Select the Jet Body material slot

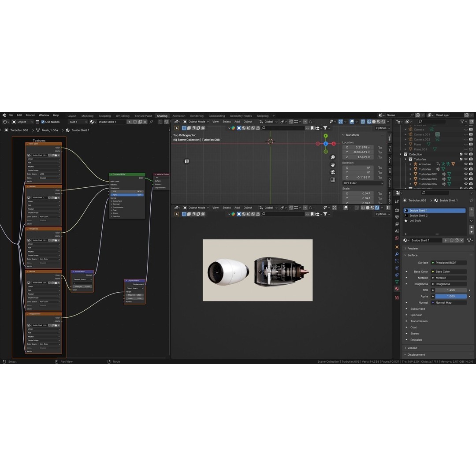(x=415, y=220)
